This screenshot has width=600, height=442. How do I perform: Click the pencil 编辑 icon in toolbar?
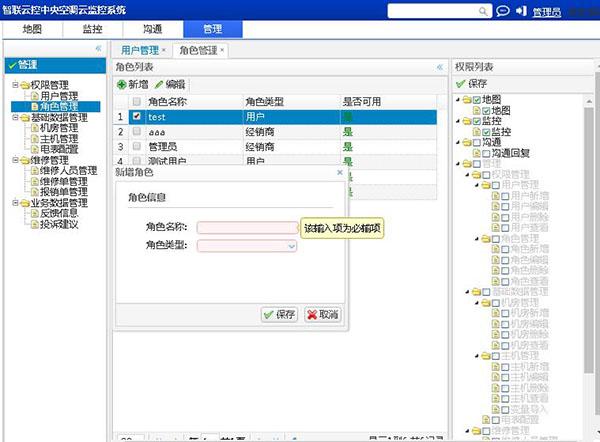(159, 85)
